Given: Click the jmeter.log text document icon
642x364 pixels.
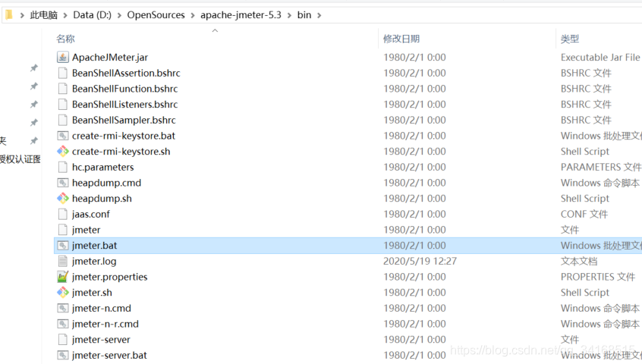Looking at the screenshot, I should point(63,261).
